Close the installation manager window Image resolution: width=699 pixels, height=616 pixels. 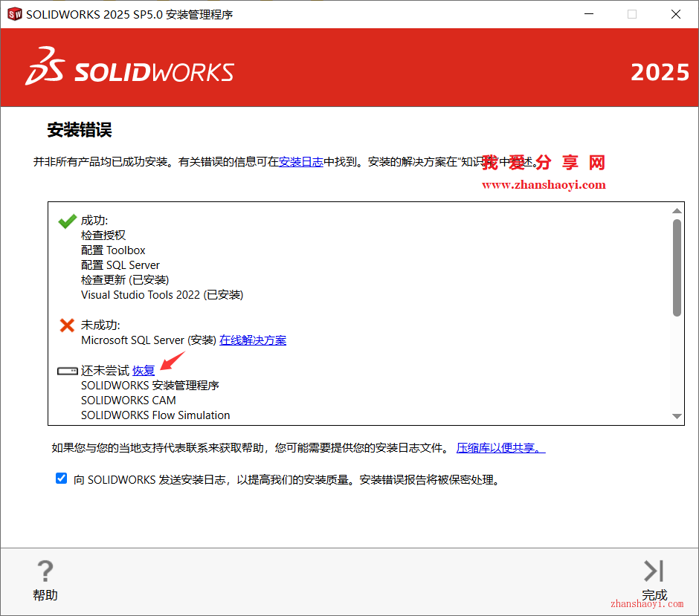[676, 14]
